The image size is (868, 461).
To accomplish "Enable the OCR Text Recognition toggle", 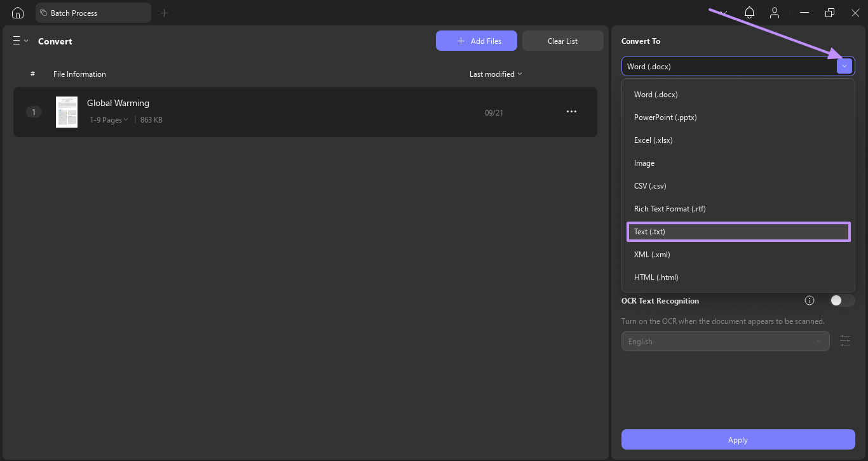I will 842,300.
